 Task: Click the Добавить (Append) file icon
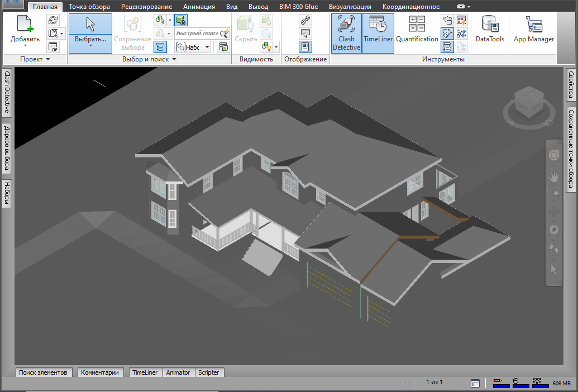pos(25,24)
